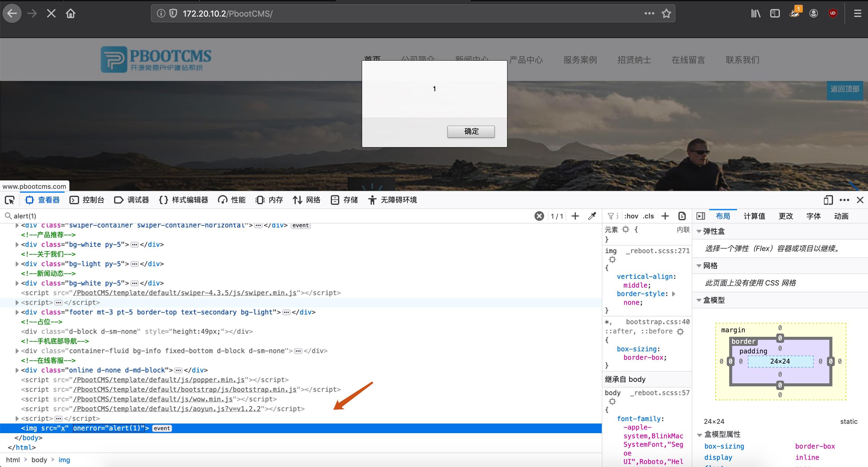Collapse the 弹性盒 section
This screenshot has height=467, width=868.
point(699,231)
